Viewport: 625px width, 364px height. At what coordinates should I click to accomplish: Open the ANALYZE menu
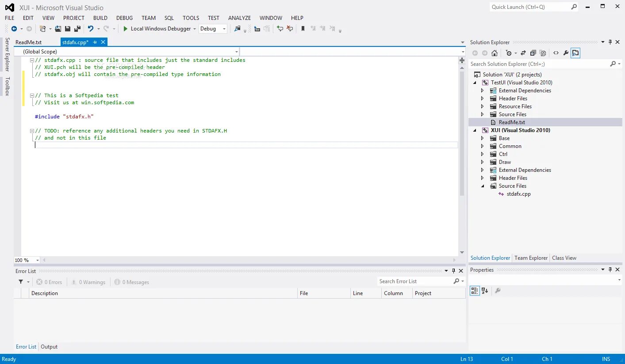[239, 18]
